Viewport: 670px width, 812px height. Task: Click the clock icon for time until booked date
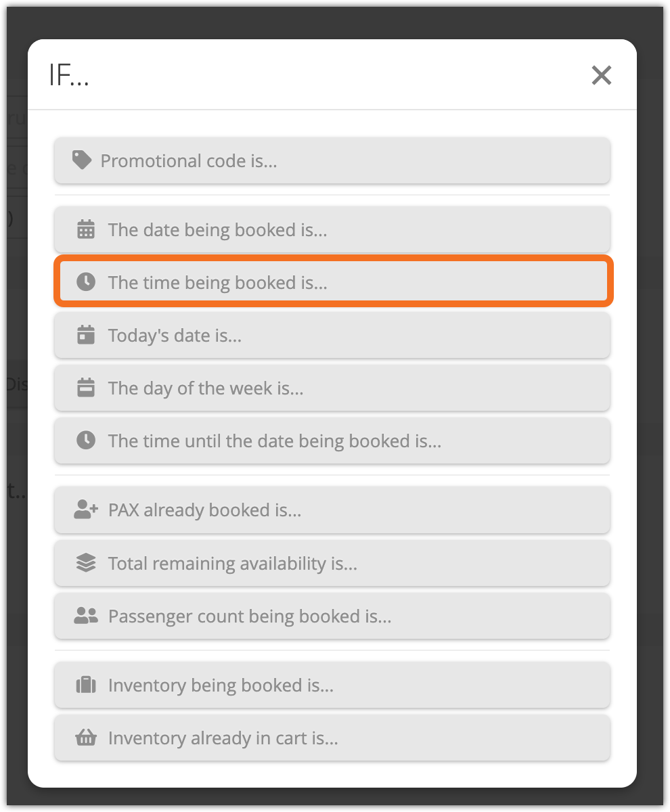(x=86, y=441)
